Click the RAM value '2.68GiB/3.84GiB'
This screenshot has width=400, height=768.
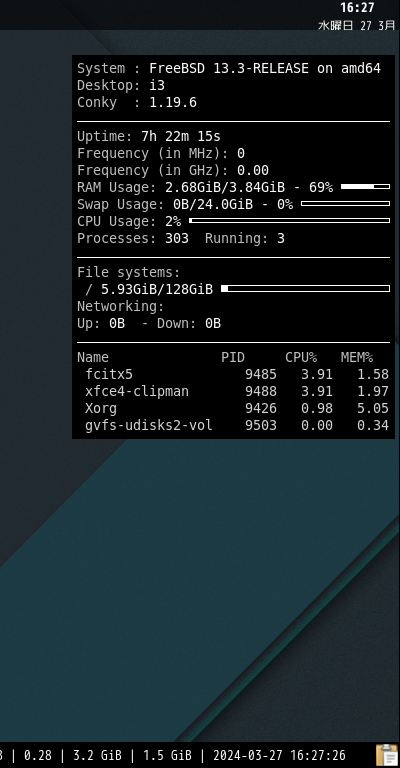coord(225,187)
